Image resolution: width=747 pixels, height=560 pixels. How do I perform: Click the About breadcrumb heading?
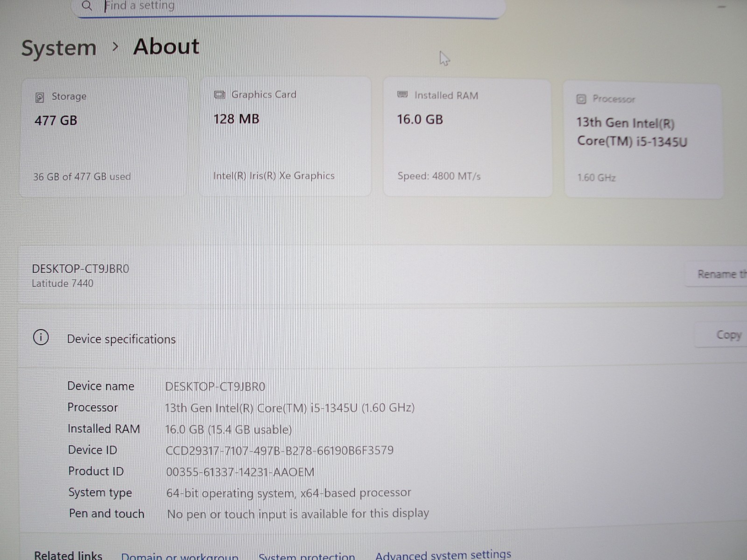click(166, 47)
